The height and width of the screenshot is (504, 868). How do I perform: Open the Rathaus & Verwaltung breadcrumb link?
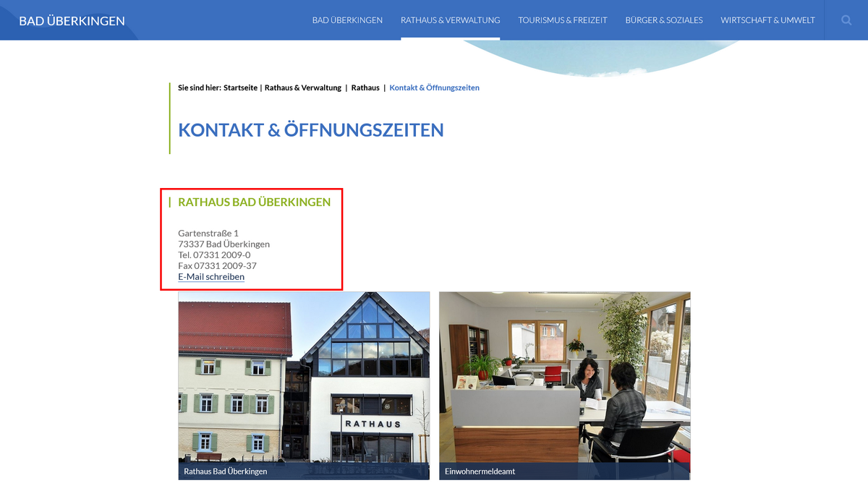(303, 87)
